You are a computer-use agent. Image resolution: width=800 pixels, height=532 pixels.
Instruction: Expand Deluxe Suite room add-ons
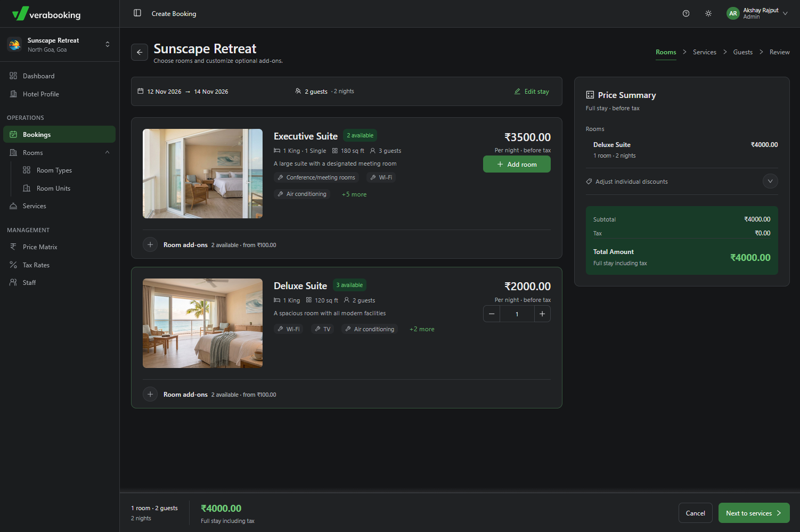[x=150, y=395]
